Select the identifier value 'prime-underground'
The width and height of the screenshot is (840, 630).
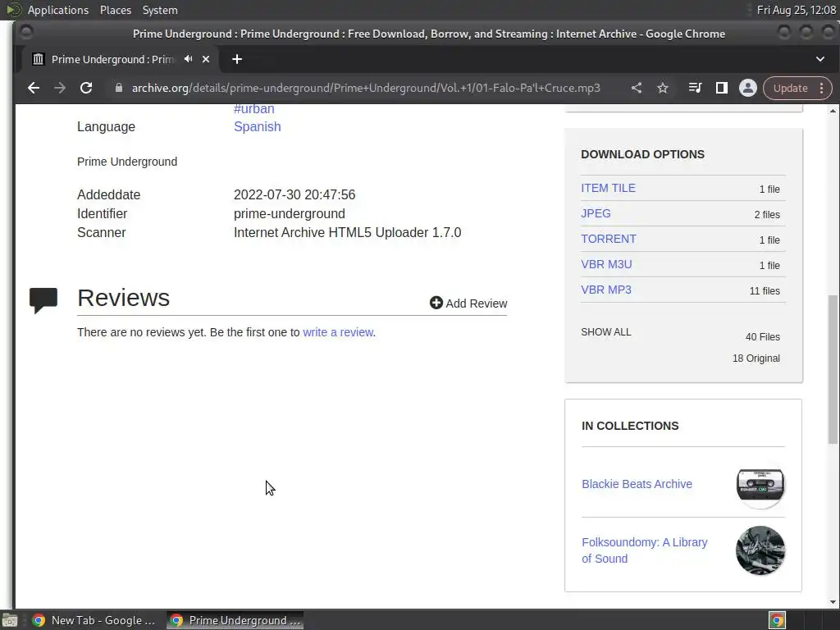click(x=290, y=213)
